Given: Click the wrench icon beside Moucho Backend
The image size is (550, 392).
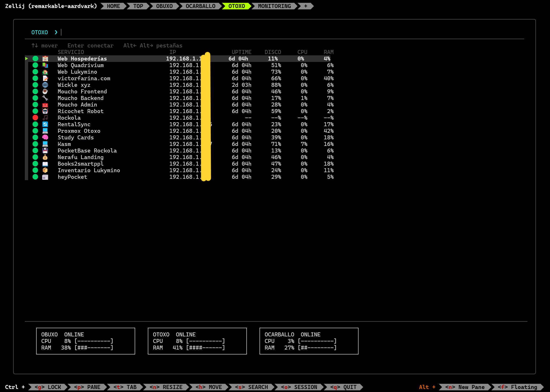Looking at the screenshot, I should point(45,98).
